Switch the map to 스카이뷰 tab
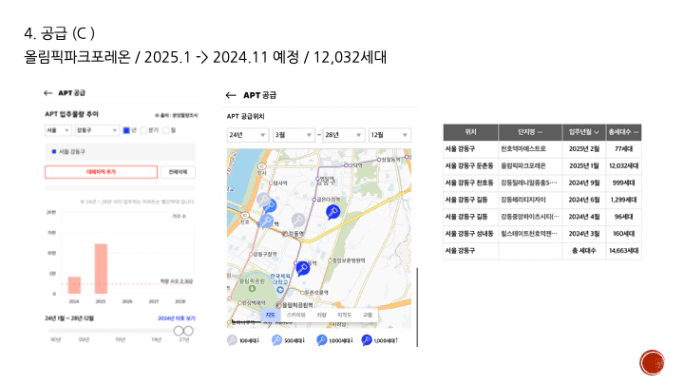 point(296,315)
